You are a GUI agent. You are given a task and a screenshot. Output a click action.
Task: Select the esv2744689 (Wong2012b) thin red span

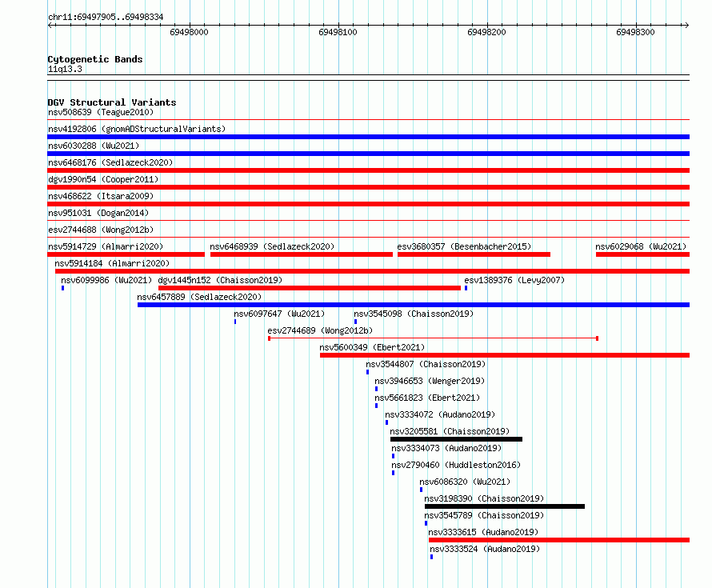pyautogui.click(x=433, y=338)
